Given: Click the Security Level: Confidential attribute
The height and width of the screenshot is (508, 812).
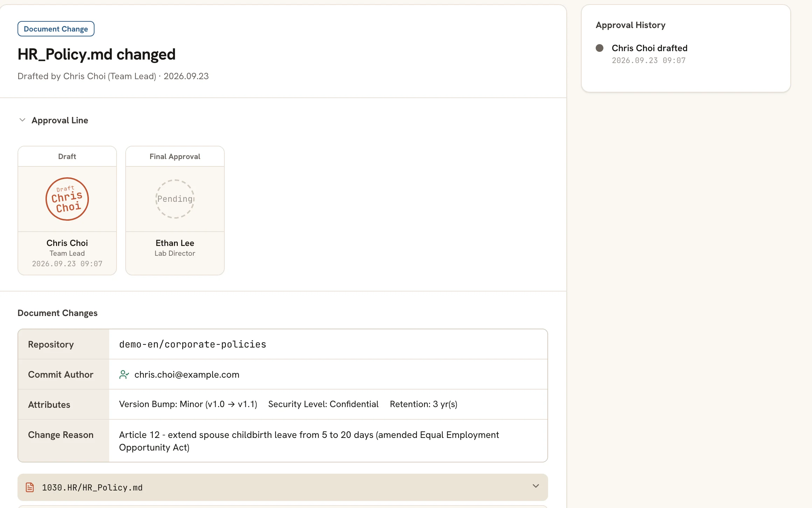Looking at the screenshot, I should [x=323, y=404].
